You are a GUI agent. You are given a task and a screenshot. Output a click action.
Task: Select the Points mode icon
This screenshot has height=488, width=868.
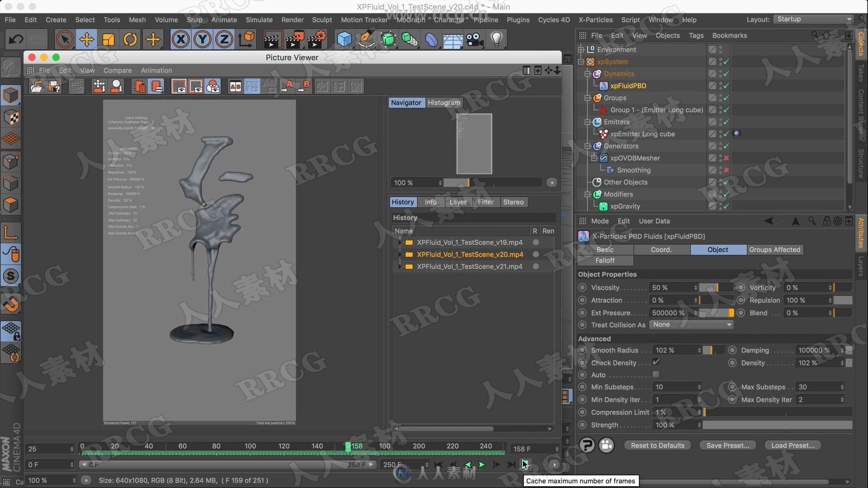click(11, 161)
